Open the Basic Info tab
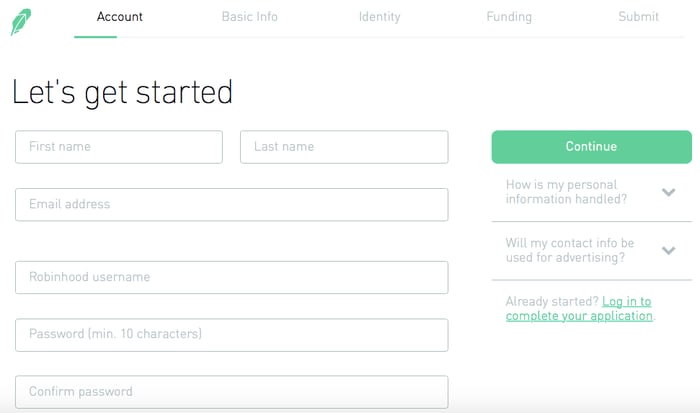The height and width of the screenshot is (413, 700). tap(250, 17)
